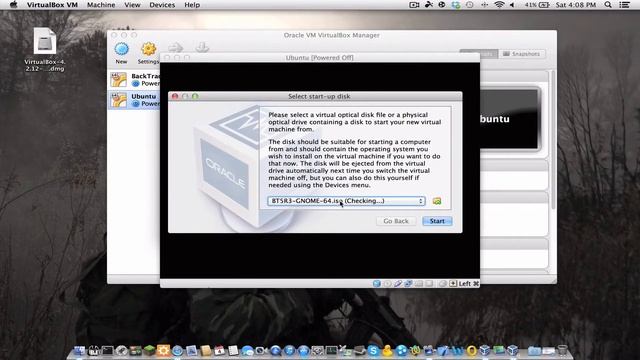Click the Ubuntu preview thumbnail in Manager
The width and height of the screenshot is (640, 360).
(510, 119)
